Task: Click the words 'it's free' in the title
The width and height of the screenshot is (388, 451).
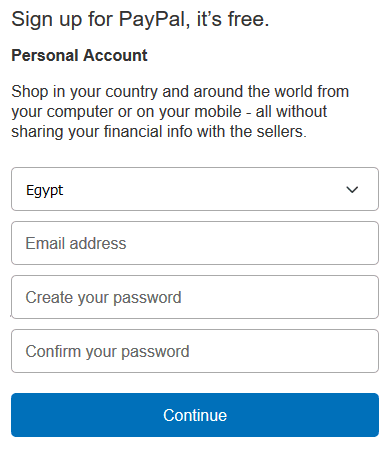Action: 233,19
